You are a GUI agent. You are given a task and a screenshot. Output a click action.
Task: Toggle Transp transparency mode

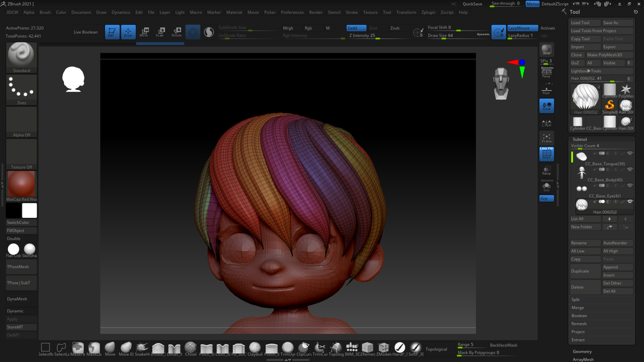click(546, 171)
